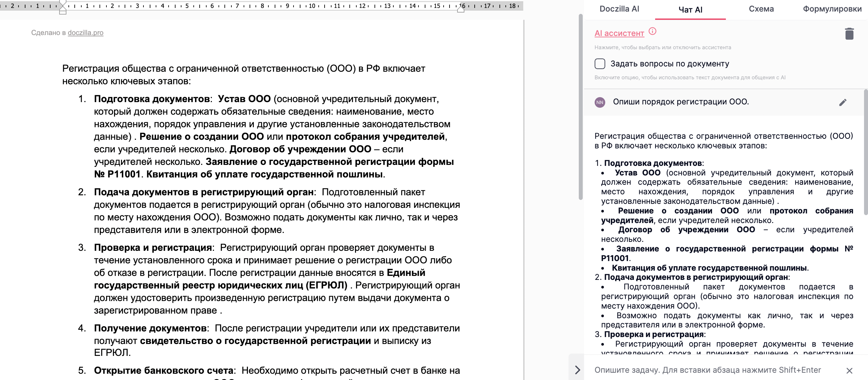Click heading Получение документов in the document

coord(150,328)
